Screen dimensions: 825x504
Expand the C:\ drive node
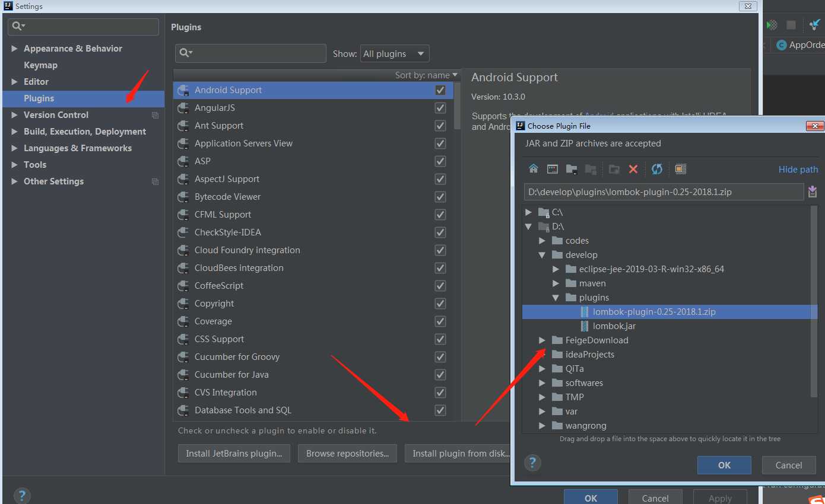pyautogui.click(x=528, y=212)
